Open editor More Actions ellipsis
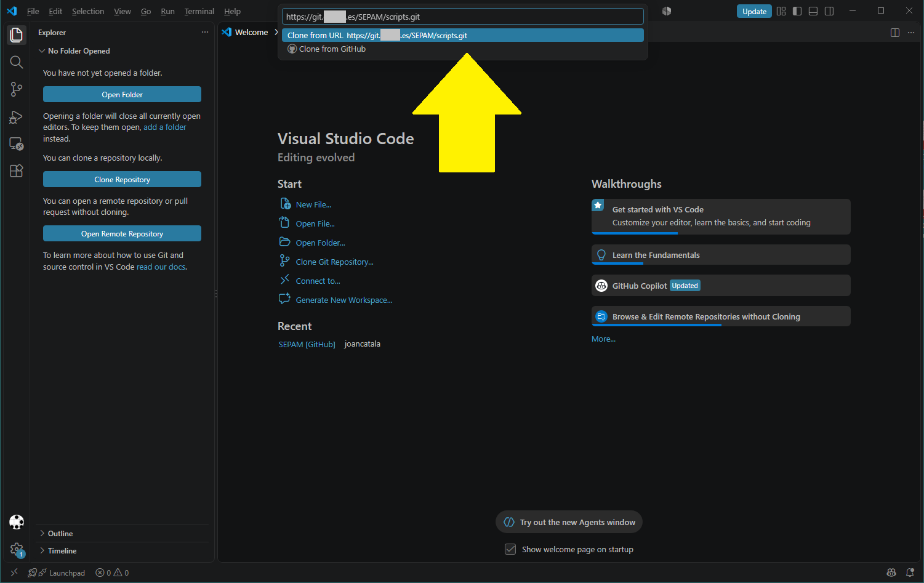The image size is (924, 583). pyautogui.click(x=911, y=33)
